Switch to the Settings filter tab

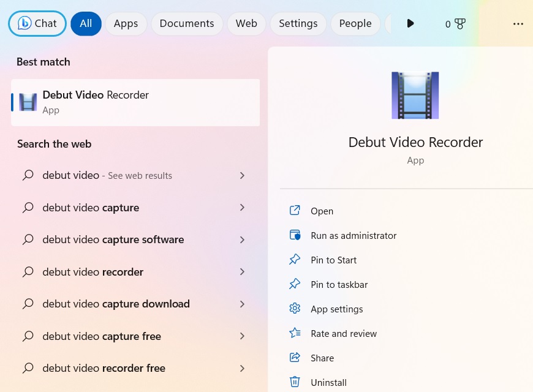pyautogui.click(x=298, y=23)
